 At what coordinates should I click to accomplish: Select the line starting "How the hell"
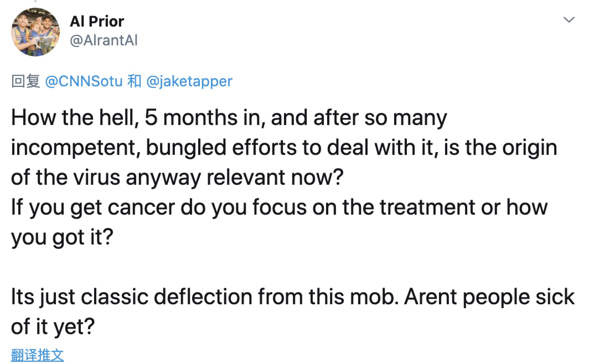click(x=229, y=118)
